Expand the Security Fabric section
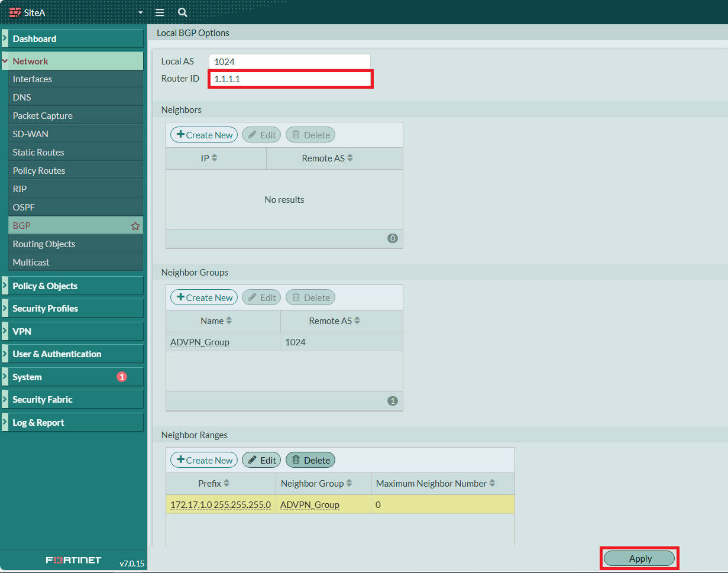728x573 pixels. click(x=72, y=399)
